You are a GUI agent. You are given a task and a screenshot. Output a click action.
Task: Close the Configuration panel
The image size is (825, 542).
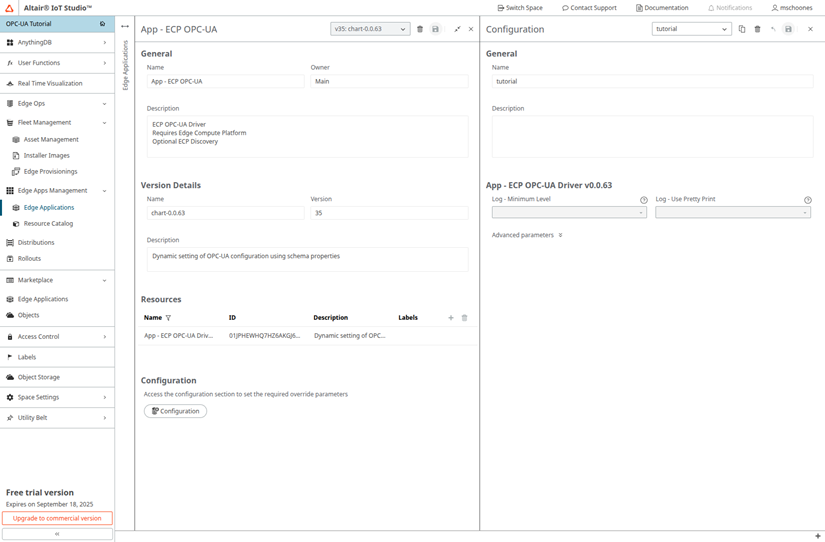click(x=810, y=29)
